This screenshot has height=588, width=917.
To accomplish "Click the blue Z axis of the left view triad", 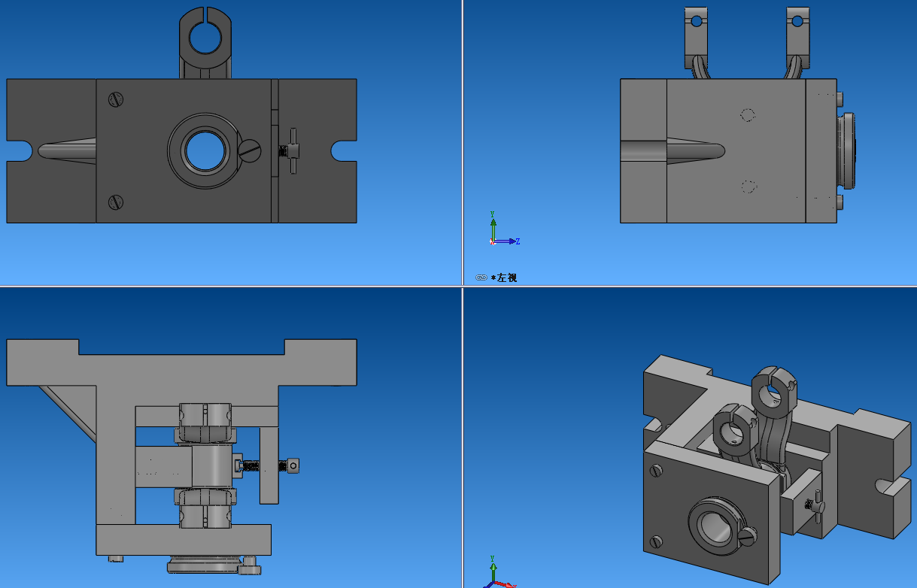I will pyautogui.click(x=506, y=241).
